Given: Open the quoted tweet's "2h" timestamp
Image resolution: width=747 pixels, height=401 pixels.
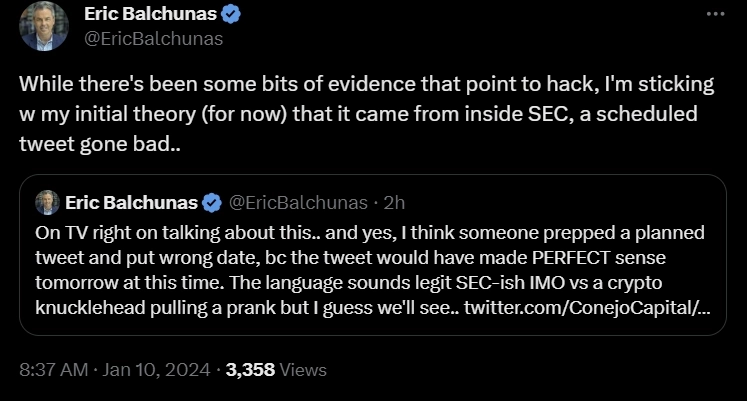Looking at the screenshot, I should point(395,203).
